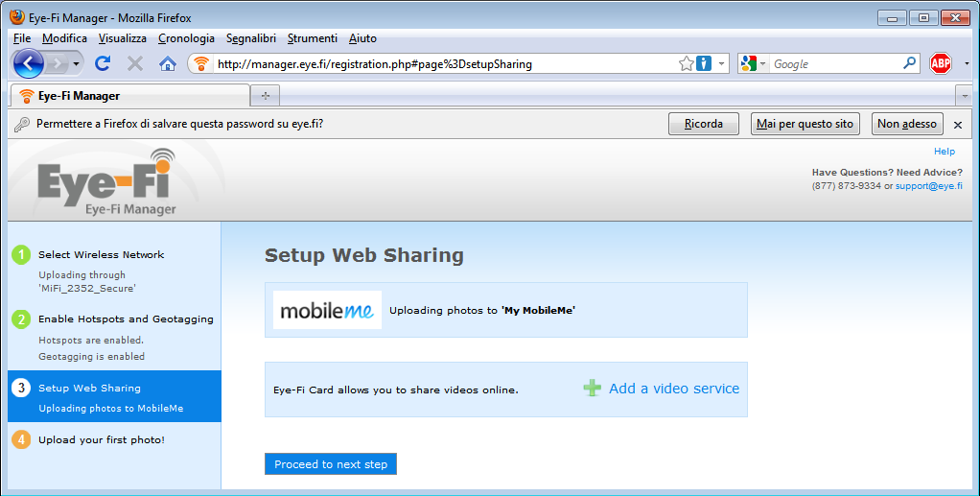The image size is (980, 496).
Task: Click the Help link
Action: click(x=944, y=152)
